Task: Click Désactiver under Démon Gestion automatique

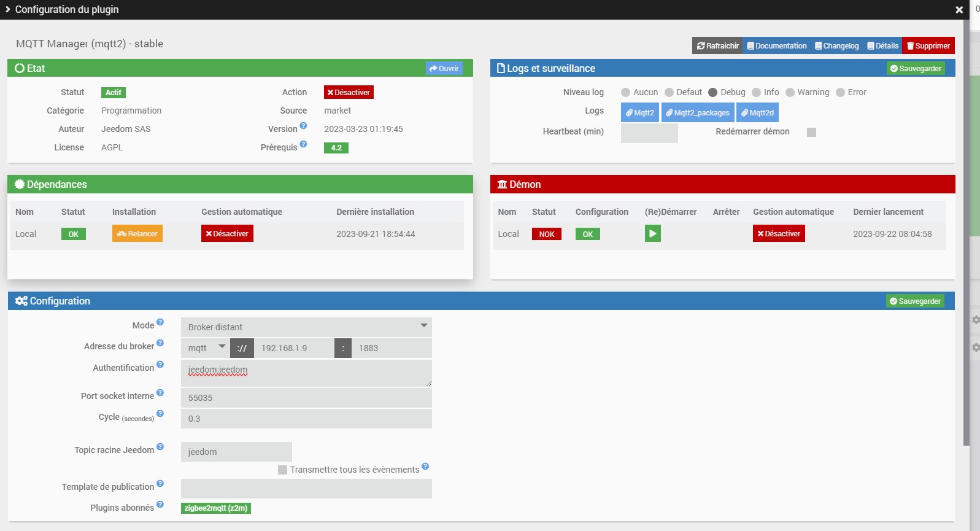Action: click(x=779, y=233)
